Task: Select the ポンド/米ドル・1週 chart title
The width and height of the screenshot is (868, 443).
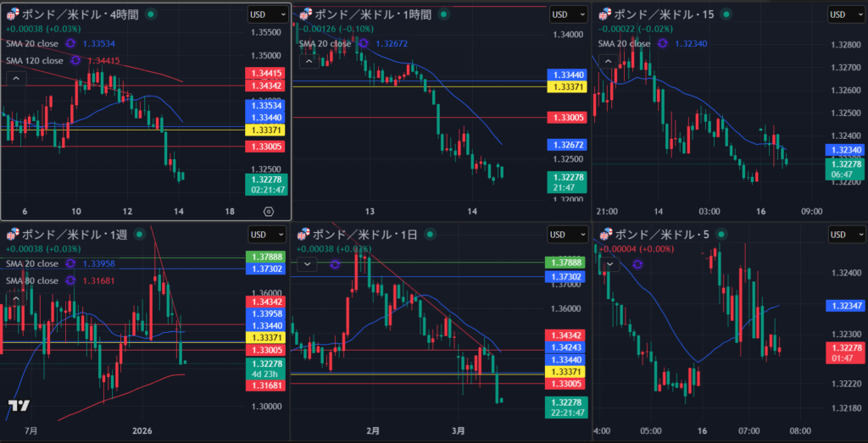Action: point(74,235)
